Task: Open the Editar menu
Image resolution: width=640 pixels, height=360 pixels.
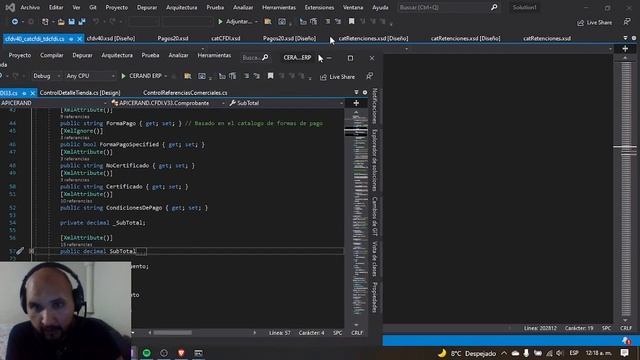Action: (x=56, y=7)
